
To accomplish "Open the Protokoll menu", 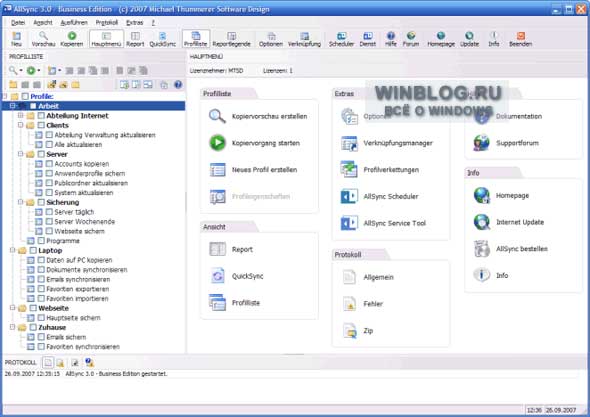I will 106,23.
